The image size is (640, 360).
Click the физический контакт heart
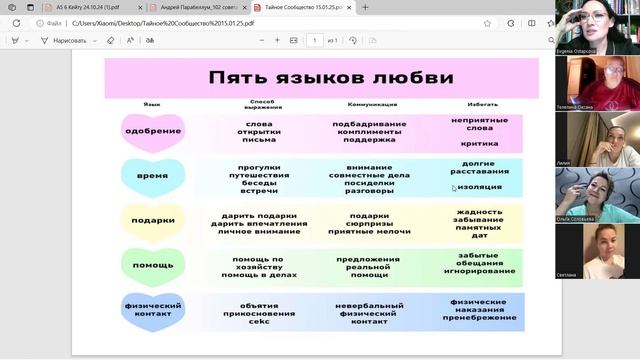pos(153,312)
